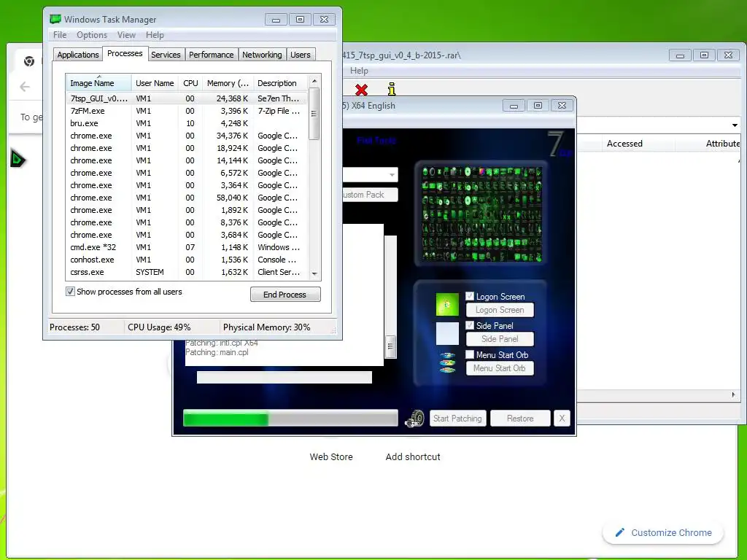Click 7-Zip horizontal scroll right arrow

click(734, 394)
